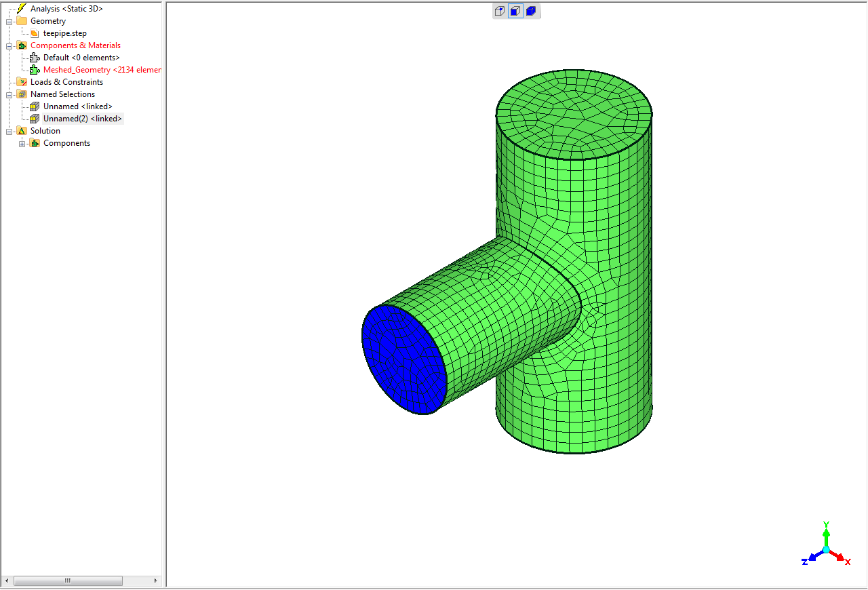Select 'Analysis <Static 3D>' in the tree

(66, 9)
